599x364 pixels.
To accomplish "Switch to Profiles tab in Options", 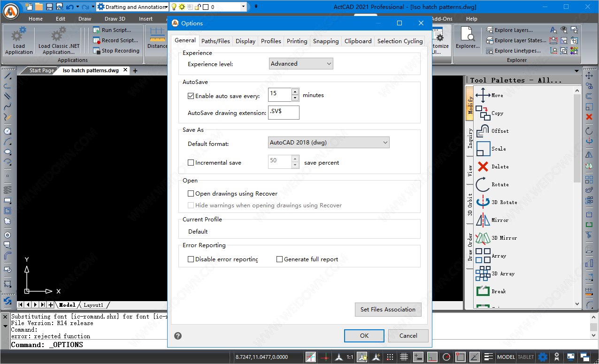I will pyautogui.click(x=271, y=41).
